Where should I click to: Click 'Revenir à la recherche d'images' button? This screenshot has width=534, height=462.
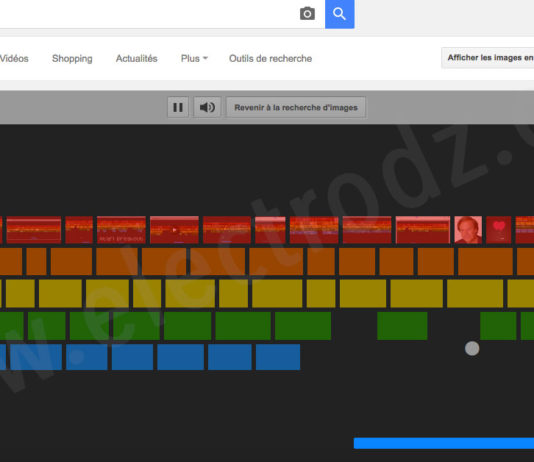coord(296,108)
